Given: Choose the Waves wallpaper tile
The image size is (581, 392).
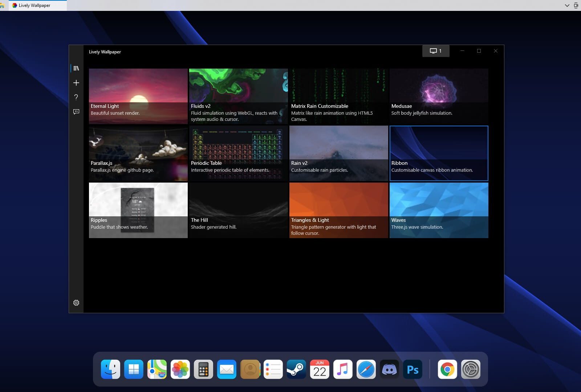Looking at the screenshot, I should [439, 210].
